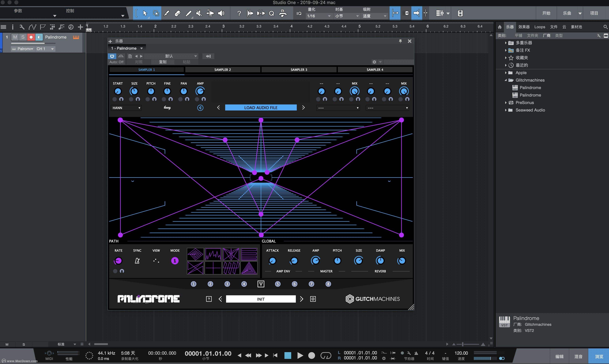Select the triangle path shape thumbnail
This screenshot has width=609, height=364.
(x=249, y=268)
